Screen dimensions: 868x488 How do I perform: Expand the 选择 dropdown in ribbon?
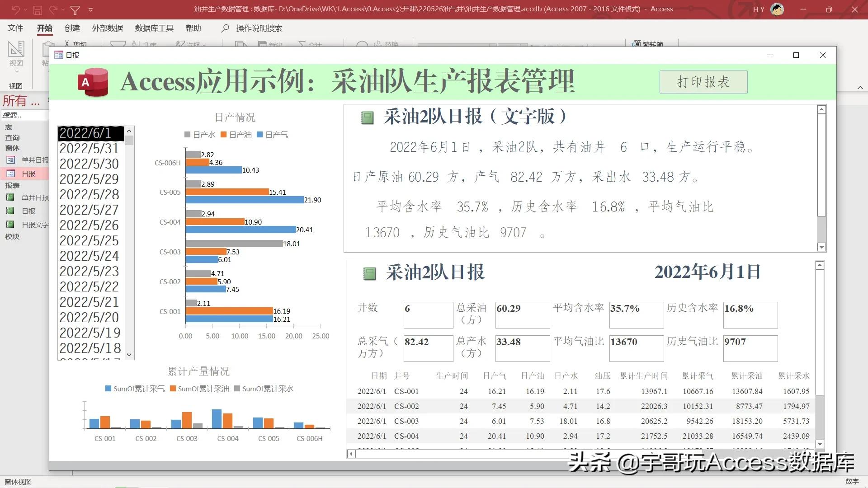pos(204,44)
